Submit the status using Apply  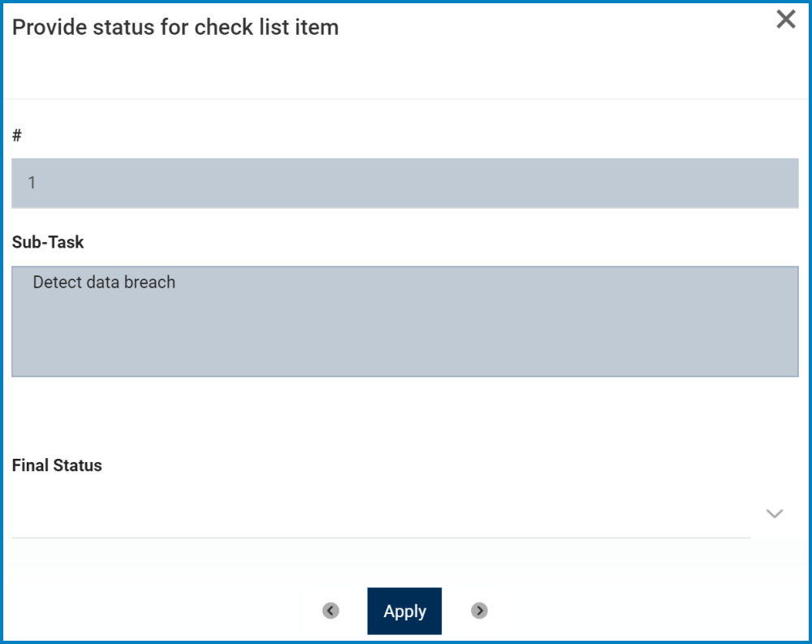click(x=404, y=611)
